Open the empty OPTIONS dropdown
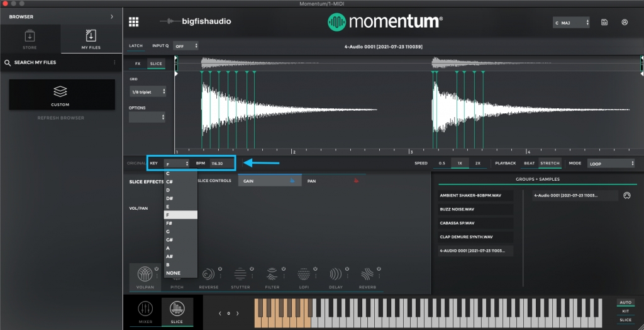The height and width of the screenshot is (330, 644). (147, 117)
